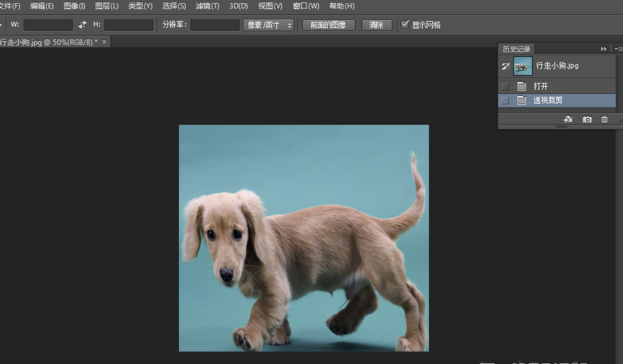Click the swap width and height arrows icon
Image resolution: width=623 pixels, height=364 pixels.
pyautogui.click(x=81, y=24)
